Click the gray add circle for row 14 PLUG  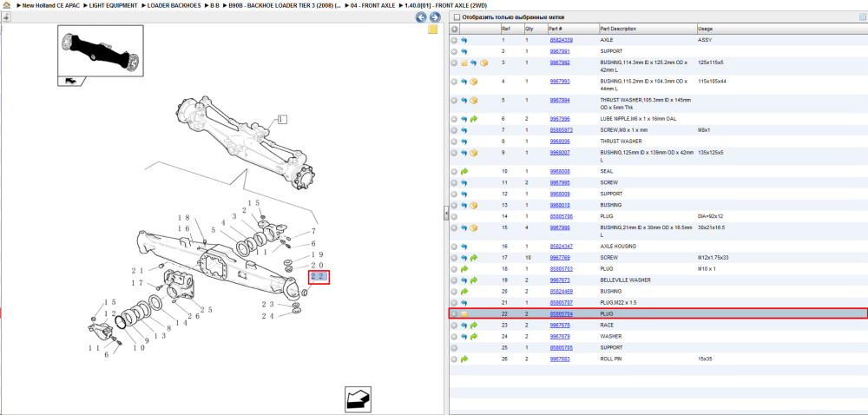(454, 216)
